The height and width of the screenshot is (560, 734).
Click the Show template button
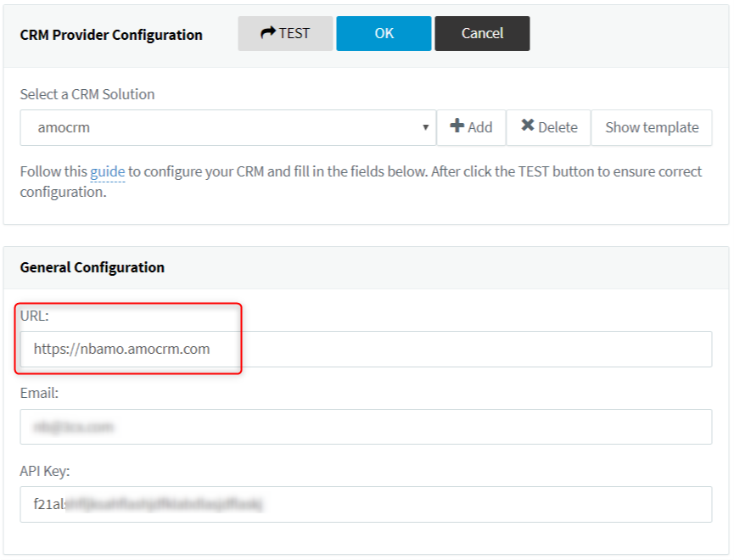pos(652,127)
